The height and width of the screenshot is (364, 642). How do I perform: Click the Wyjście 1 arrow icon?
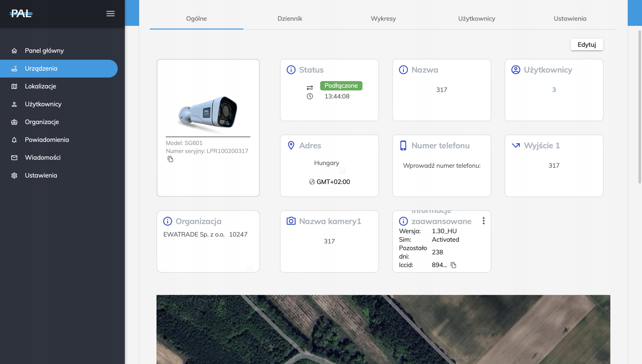516,145
